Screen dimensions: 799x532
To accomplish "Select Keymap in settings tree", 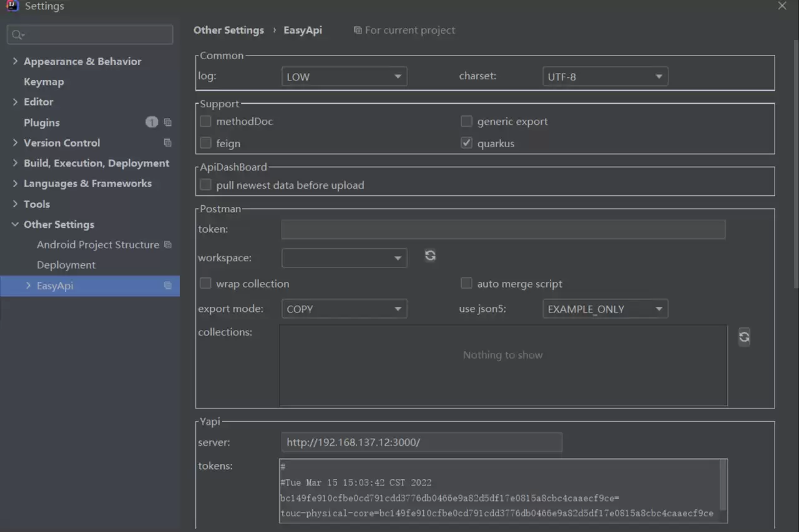I will tap(44, 82).
